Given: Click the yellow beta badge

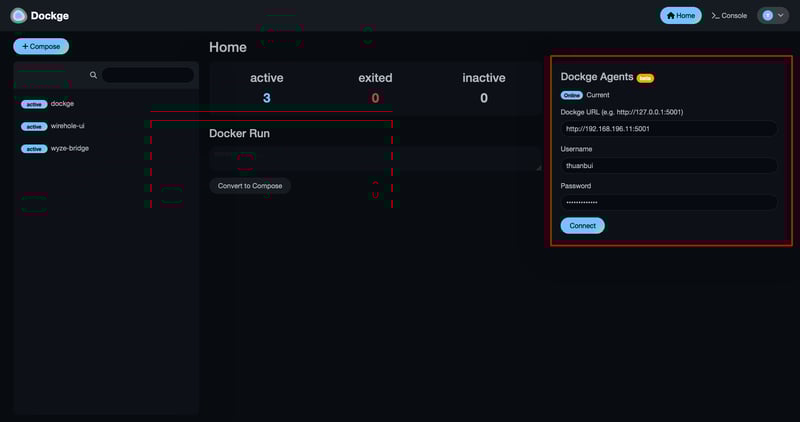Looking at the screenshot, I should [645, 78].
